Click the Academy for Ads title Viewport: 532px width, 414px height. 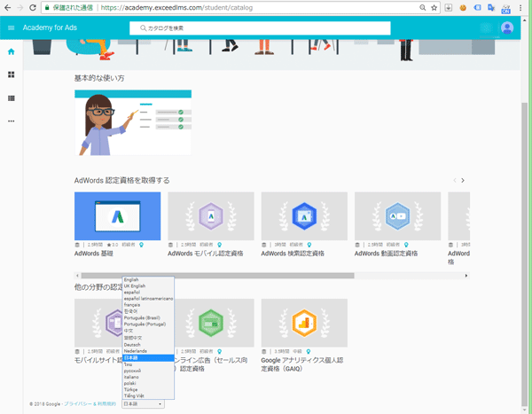pos(50,27)
